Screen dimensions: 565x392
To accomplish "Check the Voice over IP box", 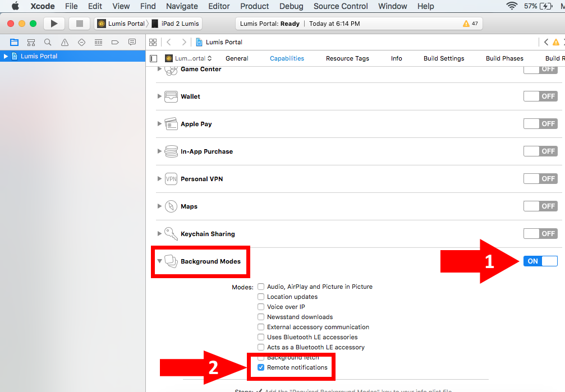I will 261,307.
